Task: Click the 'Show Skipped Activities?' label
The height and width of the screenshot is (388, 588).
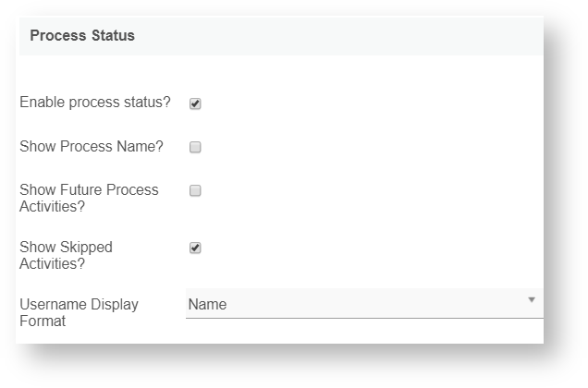Action: pyautogui.click(x=66, y=255)
